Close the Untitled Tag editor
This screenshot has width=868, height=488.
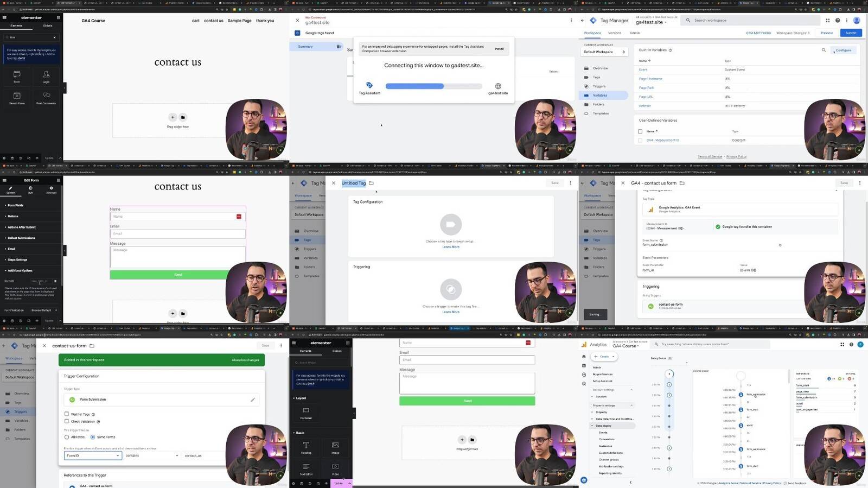334,183
